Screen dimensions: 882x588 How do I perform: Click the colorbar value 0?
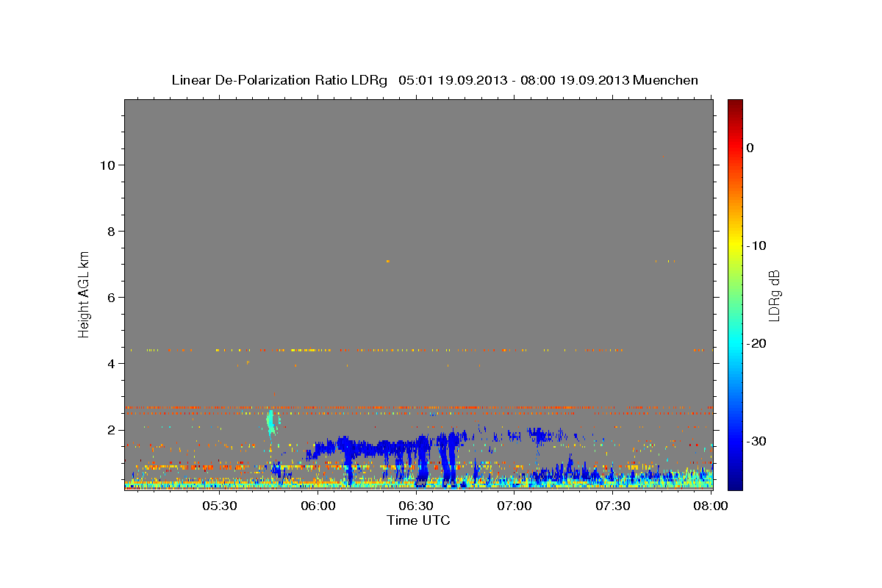tap(750, 148)
